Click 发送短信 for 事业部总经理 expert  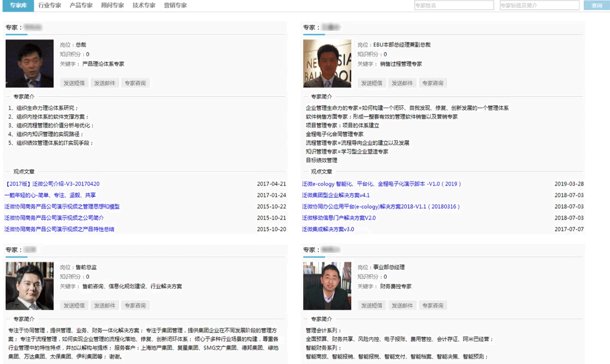(x=371, y=305)
